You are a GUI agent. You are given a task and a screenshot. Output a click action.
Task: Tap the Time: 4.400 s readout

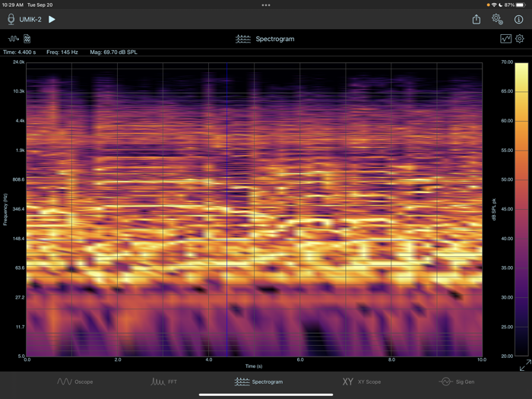coord(19,52)
